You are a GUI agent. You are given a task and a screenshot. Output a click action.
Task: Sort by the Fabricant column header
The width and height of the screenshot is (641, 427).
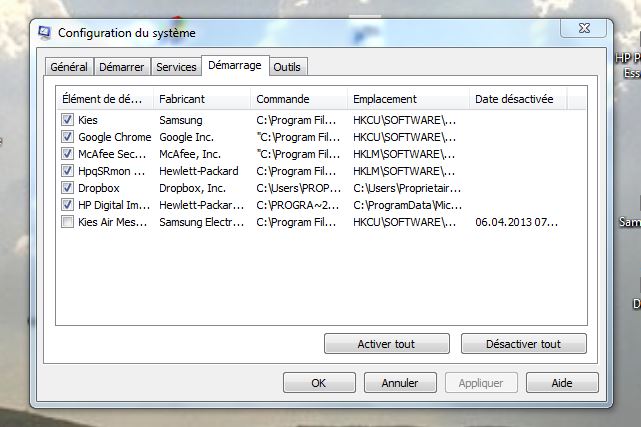click(x=202, y=99)
